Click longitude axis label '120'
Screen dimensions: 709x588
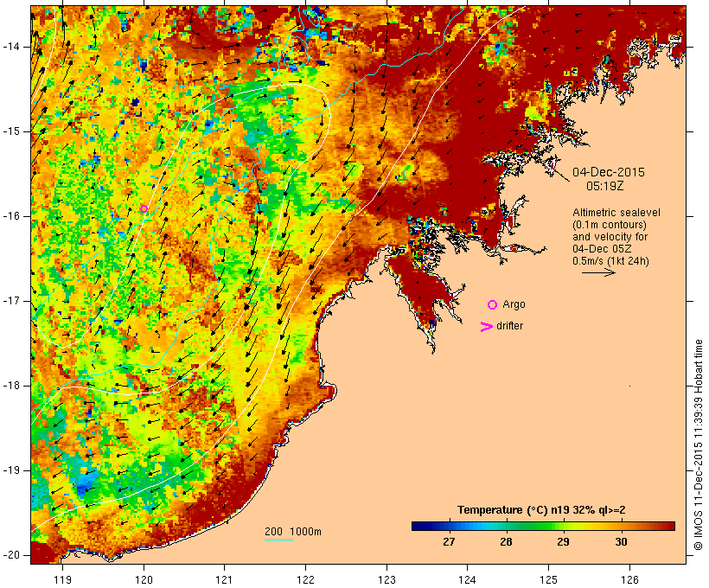coord(144,579)
